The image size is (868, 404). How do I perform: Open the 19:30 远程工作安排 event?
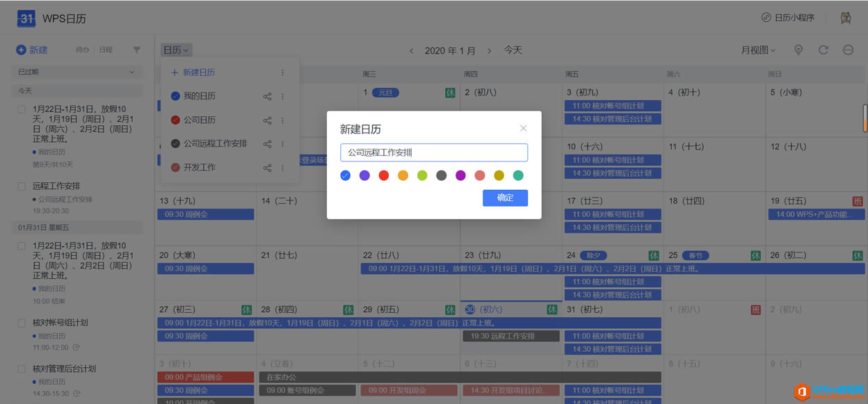pyautogui.click(x=511, y=336)
